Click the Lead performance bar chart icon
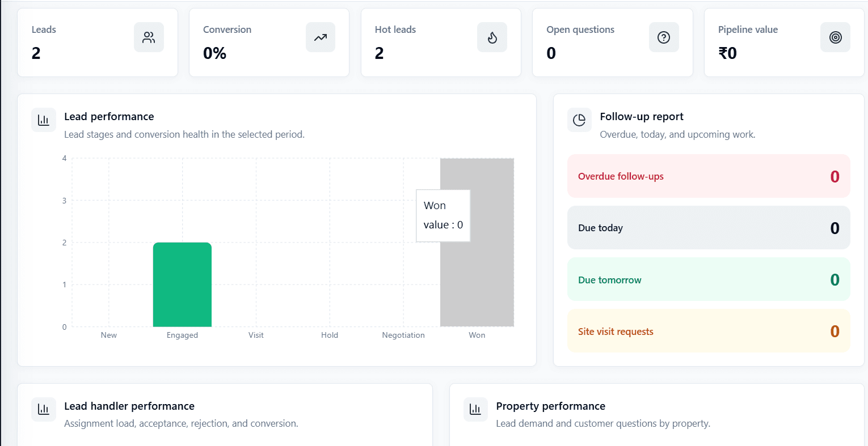868x446 pixels. coord(44,120)
